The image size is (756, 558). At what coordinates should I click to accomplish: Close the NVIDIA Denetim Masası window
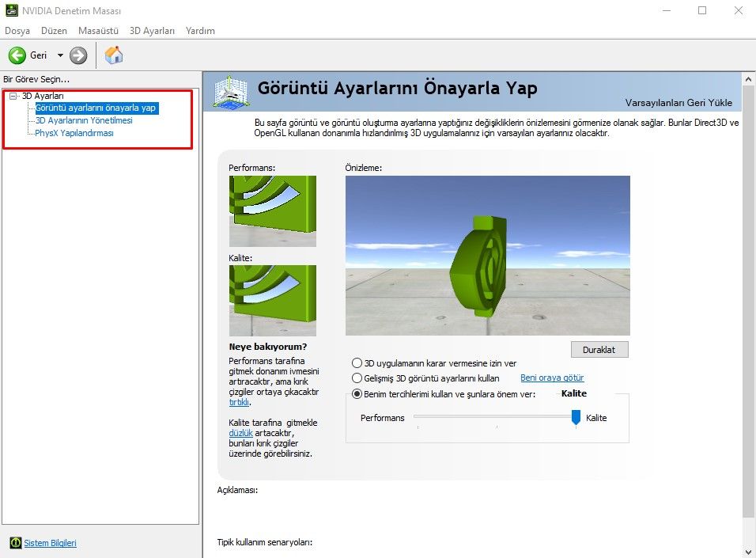click(x=738, y=10)
